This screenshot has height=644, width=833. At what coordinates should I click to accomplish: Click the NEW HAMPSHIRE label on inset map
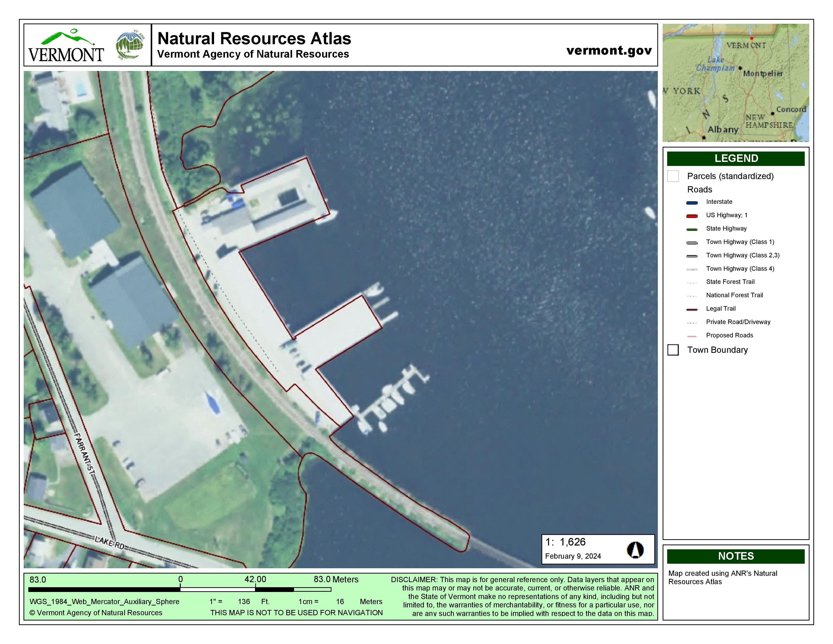(769, 121)
